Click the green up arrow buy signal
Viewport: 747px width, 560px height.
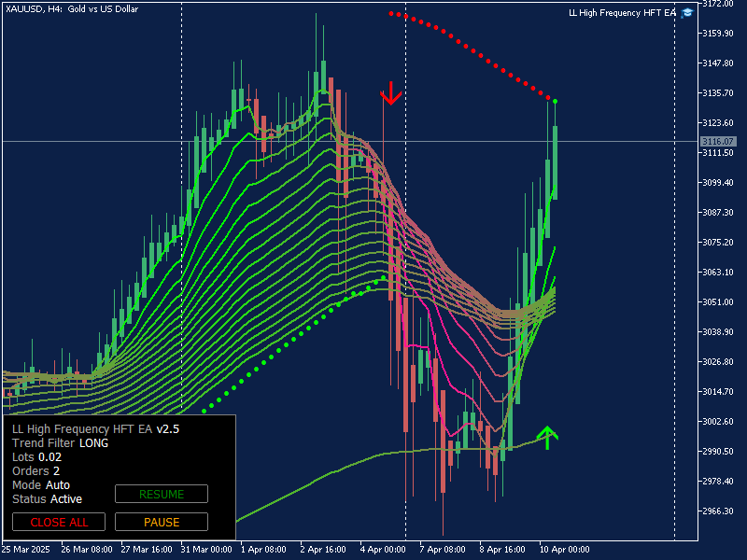tap(547, 438)
